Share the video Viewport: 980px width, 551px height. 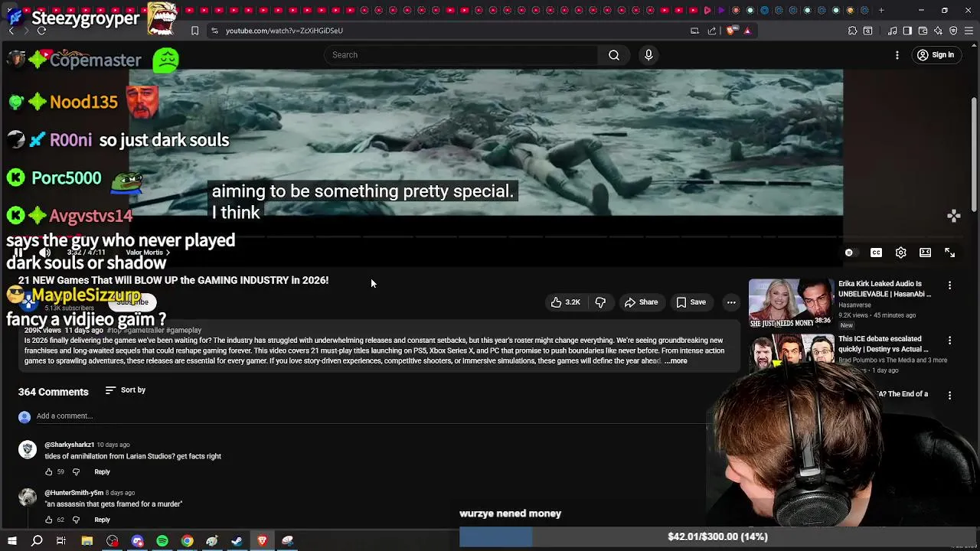641,302
